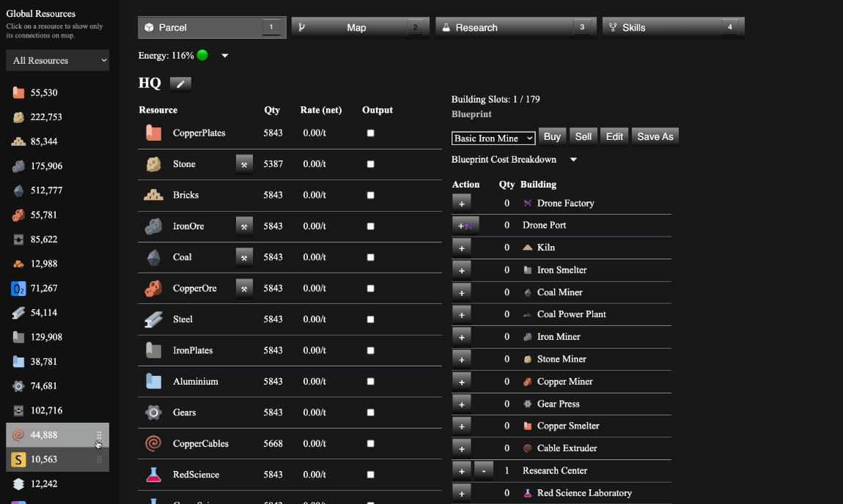This screenshot has width=843, height=504.
Task: Check the Gears output checkbox
Action: (x=370, y=412)
